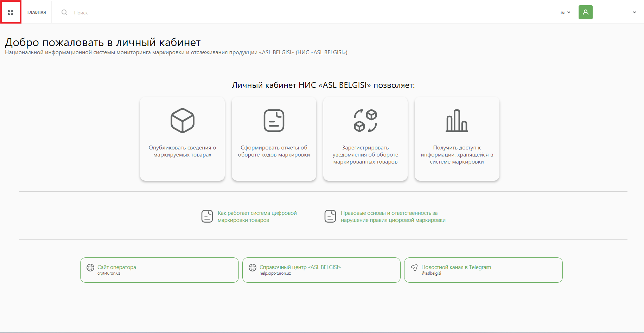Click the globe icon next to Сайт оператора
The image size is (644, 333).
[90, 268]
